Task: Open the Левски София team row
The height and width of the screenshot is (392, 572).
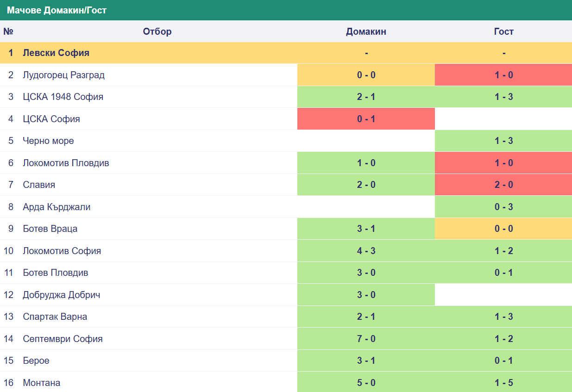Action: [286, 53]
